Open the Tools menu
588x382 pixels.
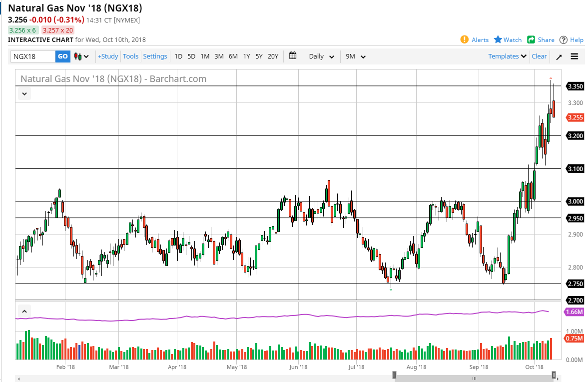[130, 56]
